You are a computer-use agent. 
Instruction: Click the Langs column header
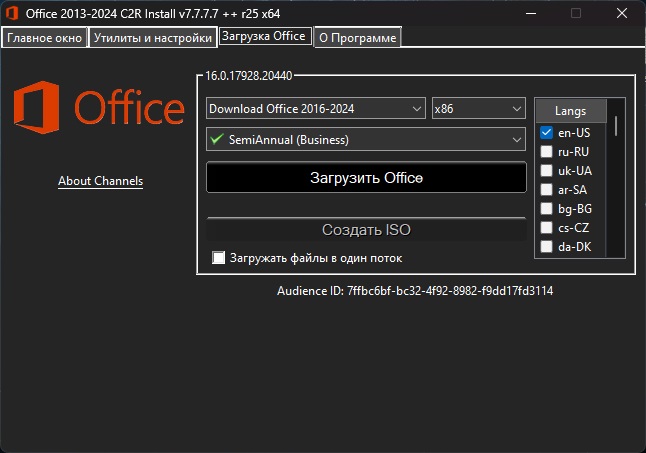(x=571, y=111)
